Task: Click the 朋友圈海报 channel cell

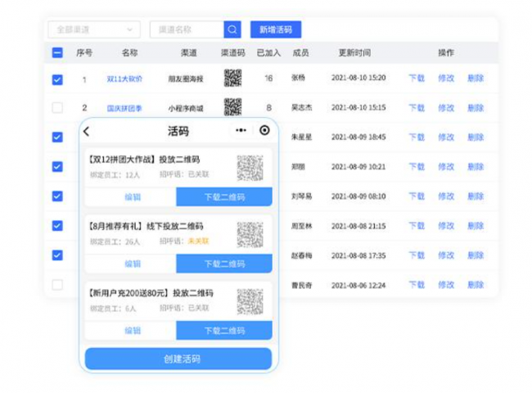Action: tap(186, 79)
